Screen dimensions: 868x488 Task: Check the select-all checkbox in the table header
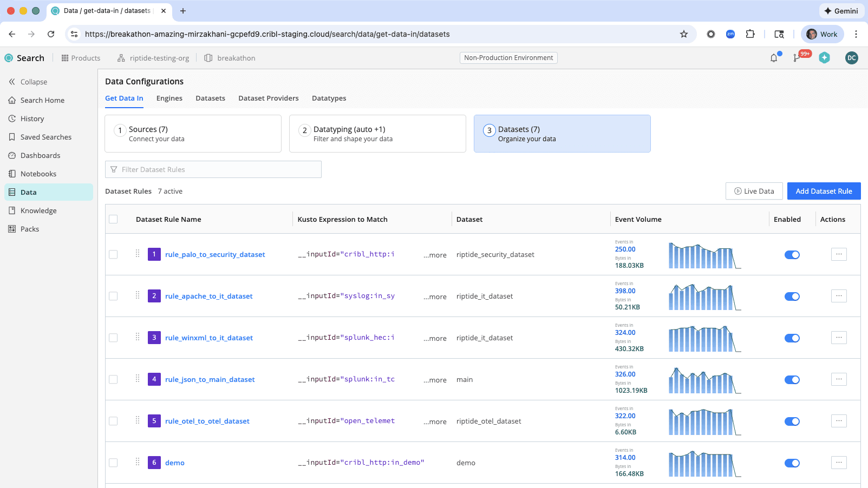click(x=113, y=219)
